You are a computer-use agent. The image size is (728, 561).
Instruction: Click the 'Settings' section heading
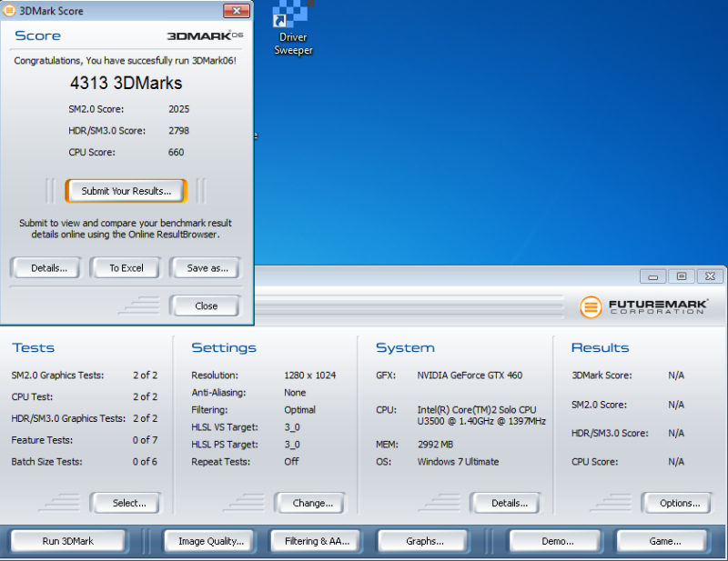224,347
